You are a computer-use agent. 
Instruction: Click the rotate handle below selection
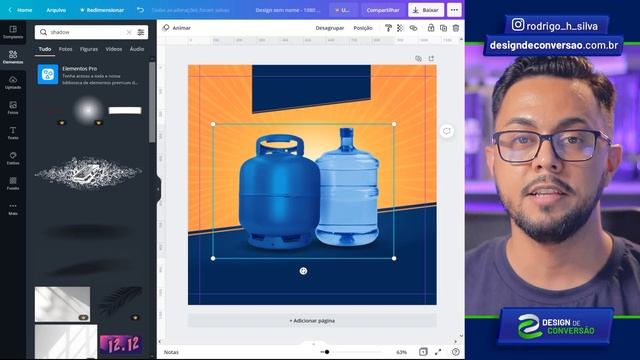point(303,271)
